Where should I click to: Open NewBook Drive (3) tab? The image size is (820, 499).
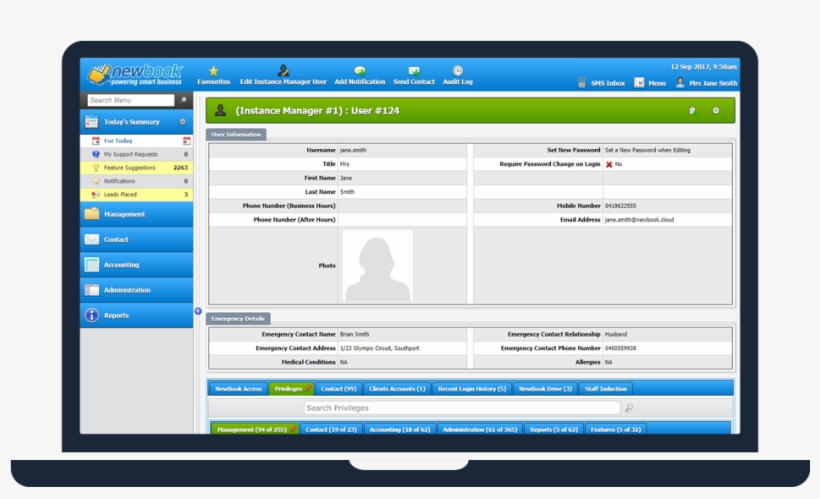pos(545,389)
